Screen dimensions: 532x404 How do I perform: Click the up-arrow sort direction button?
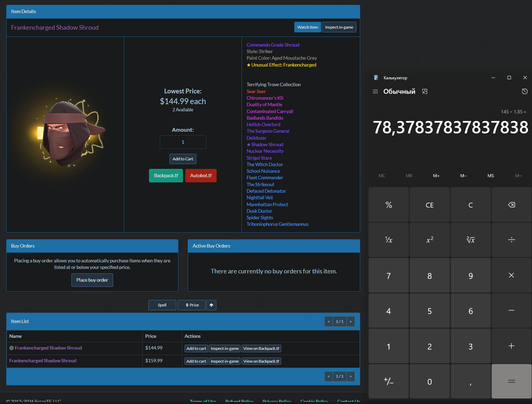211,305
